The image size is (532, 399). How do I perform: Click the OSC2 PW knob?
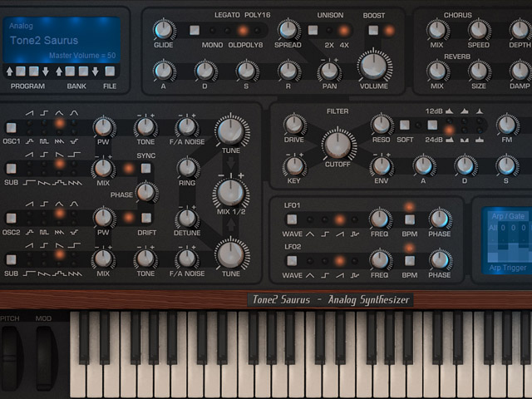103,218
